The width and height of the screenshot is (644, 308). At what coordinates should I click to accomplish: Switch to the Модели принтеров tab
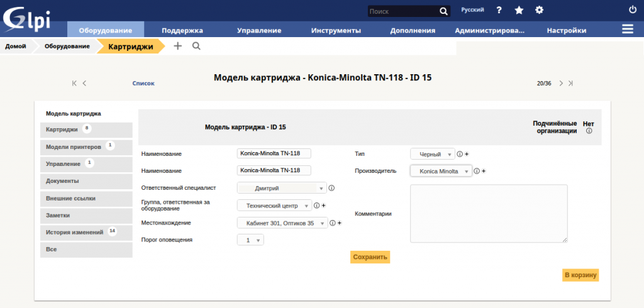pyautogui.click(x=86, y=147)
